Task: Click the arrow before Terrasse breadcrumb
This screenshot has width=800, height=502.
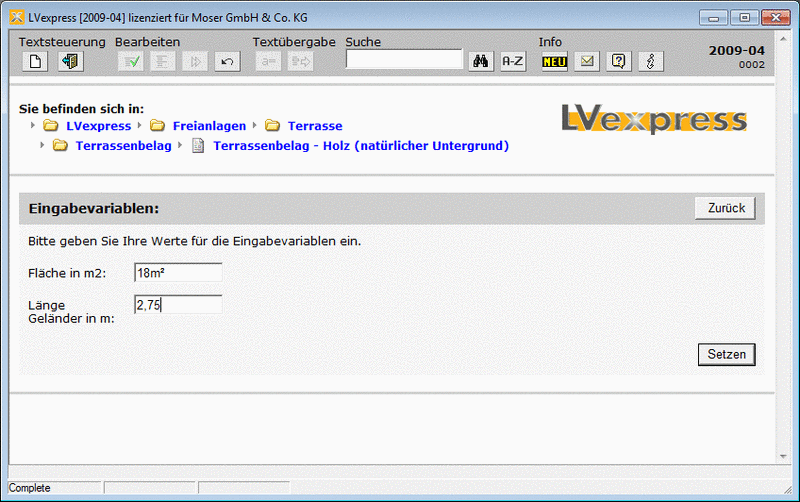Action: click(x=255, y=125)
